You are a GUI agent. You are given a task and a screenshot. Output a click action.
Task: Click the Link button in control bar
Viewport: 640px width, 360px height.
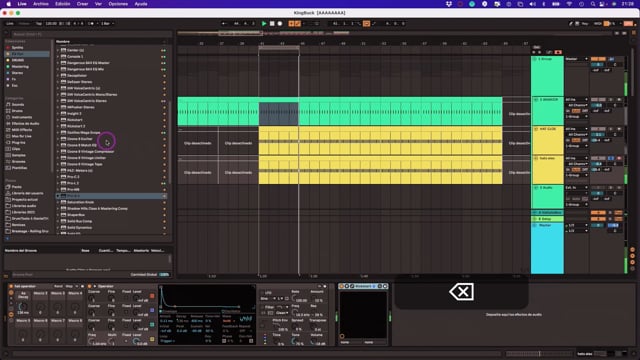(10, 24)
